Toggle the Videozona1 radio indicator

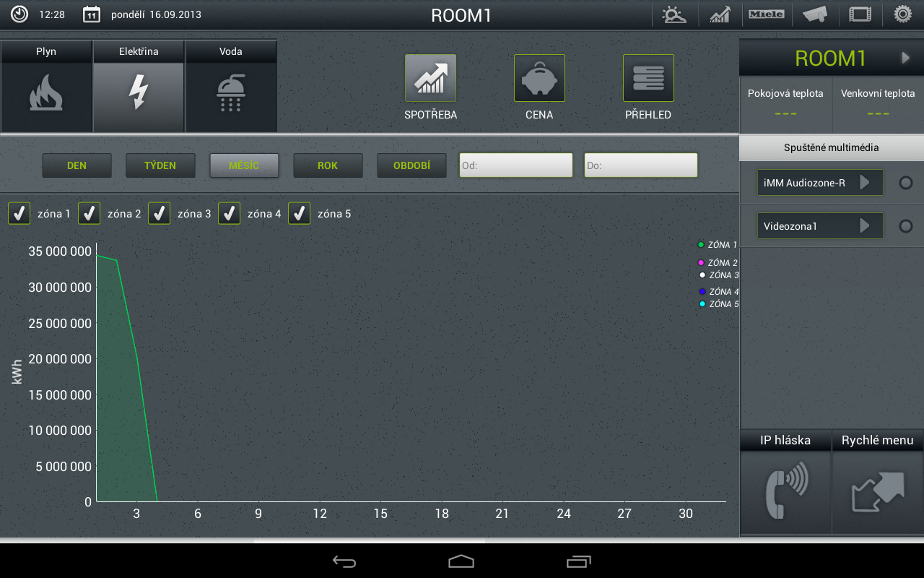click(x=905, y=226)
